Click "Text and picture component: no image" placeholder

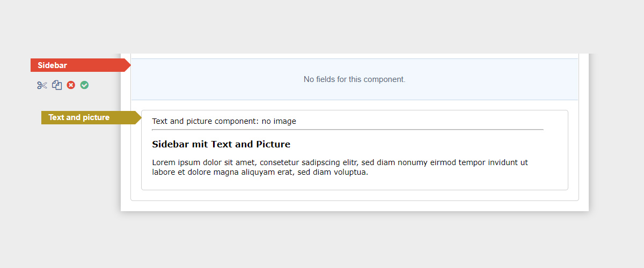tap(224, 121)
